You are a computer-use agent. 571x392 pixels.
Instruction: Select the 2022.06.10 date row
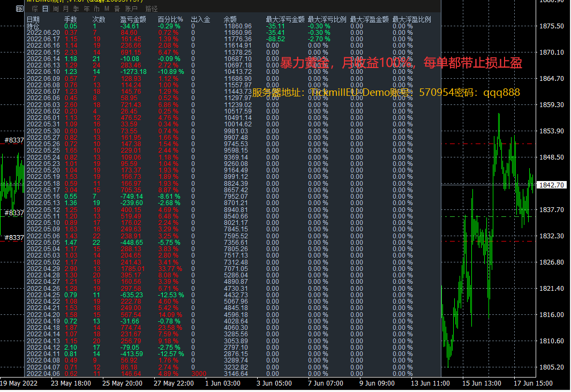[x=43, y=72]
